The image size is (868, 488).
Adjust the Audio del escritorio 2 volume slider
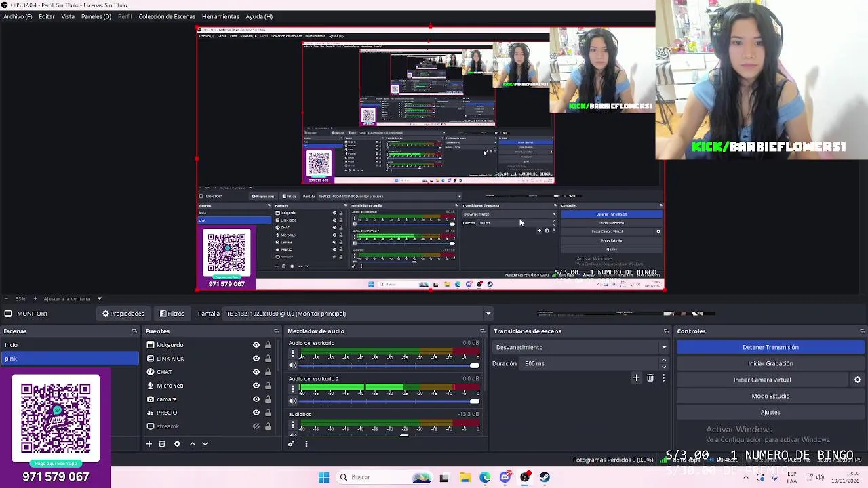(390, 401)
